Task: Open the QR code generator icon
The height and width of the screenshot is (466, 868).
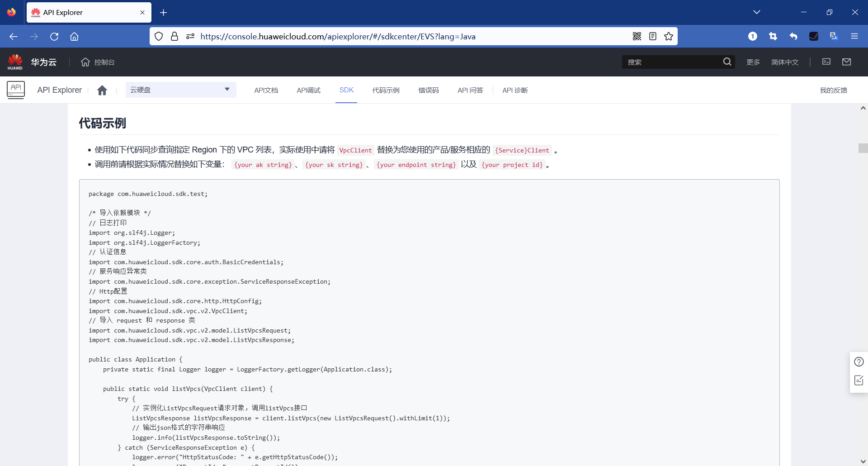Action: click(x=637, y=37)
